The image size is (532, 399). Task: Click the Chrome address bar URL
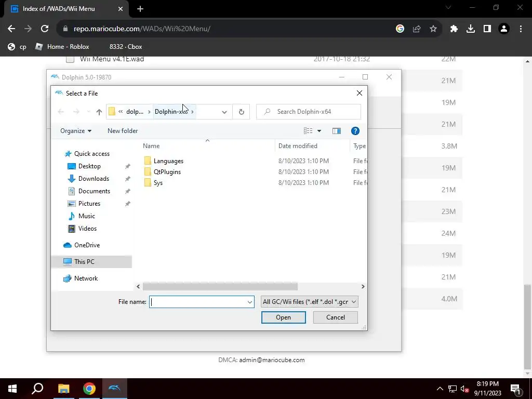[x=142, y=29]
